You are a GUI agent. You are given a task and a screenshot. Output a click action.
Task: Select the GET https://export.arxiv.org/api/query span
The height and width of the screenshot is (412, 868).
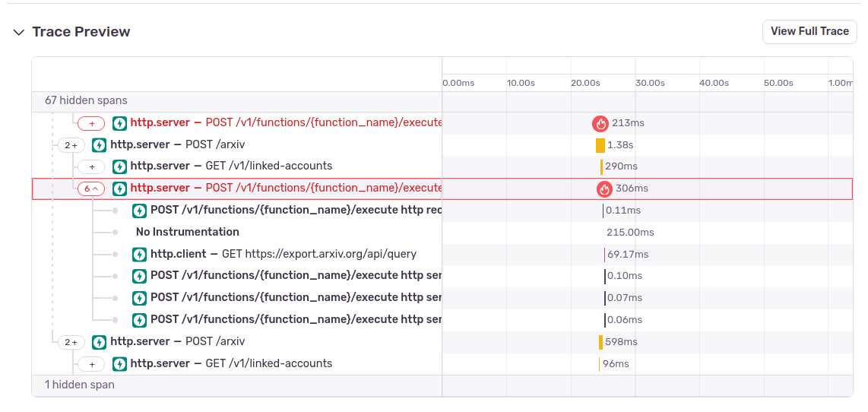319,254
